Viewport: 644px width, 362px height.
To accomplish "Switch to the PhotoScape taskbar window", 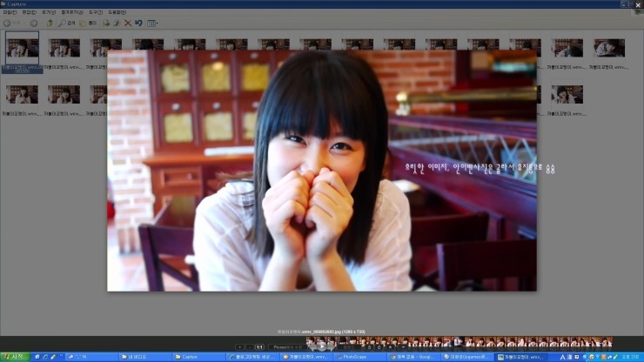I will (x=359, y=357).
